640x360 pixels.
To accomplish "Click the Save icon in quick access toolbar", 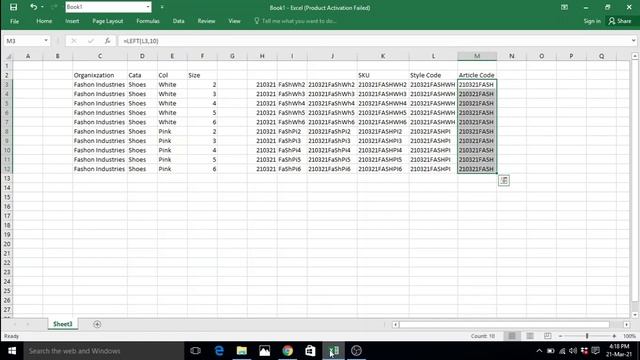I will pyautogui.click(x=13, y=7).
